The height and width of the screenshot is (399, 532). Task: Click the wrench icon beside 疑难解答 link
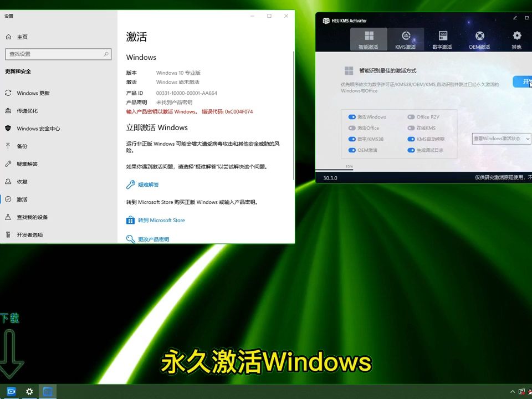coord(131,185)
